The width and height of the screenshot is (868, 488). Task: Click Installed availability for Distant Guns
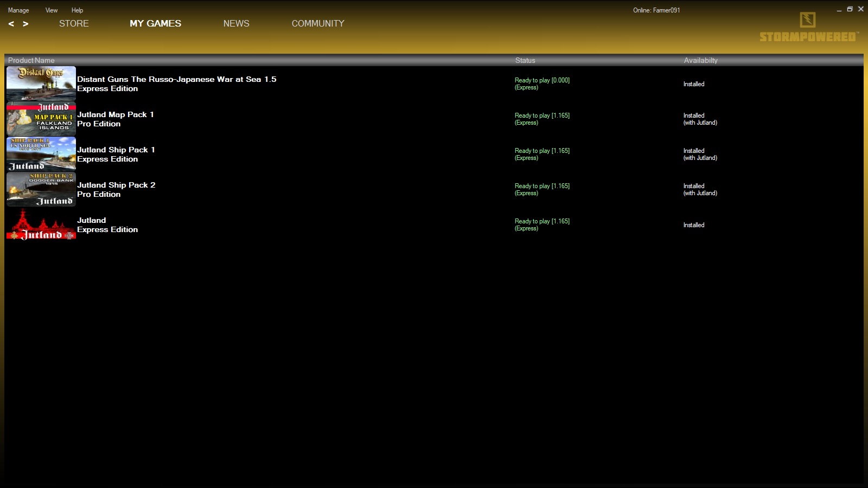[x=694, y=84]
